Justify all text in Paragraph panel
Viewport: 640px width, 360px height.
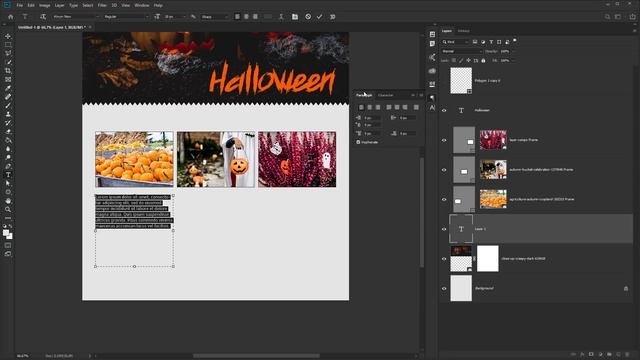[x=416, y=107]
